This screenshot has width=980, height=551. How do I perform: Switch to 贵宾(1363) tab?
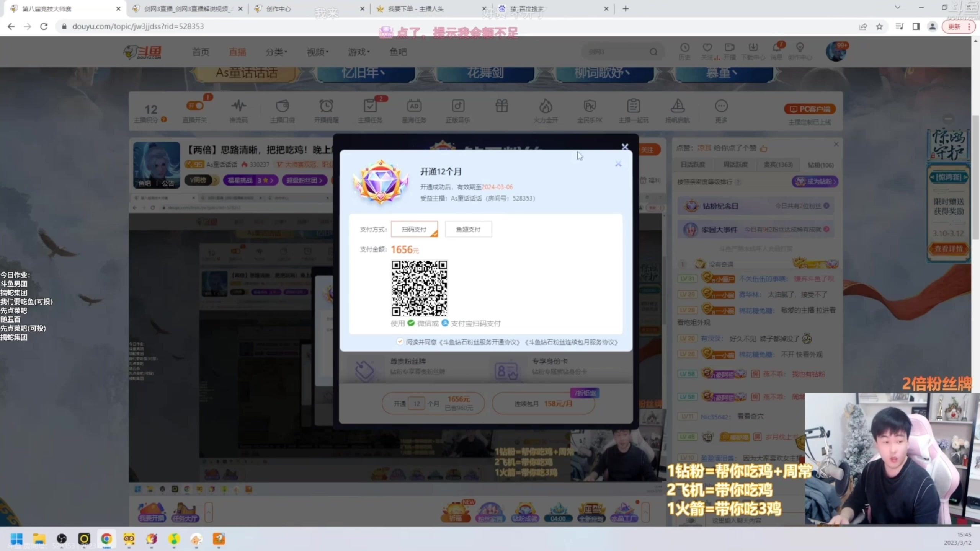tap(778, 165)
